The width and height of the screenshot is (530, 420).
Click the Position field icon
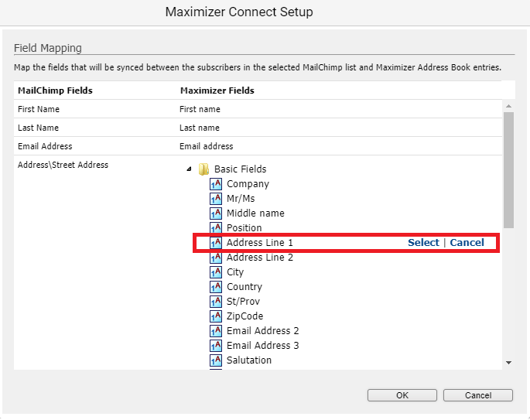click(x=216, y=228)
